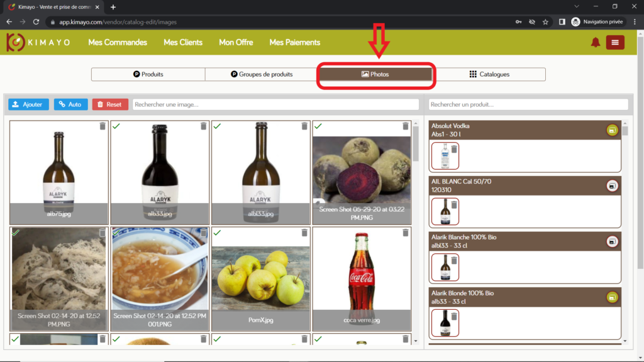This screenshot has height=362, width=644.
Task: Open the saved passwords key icon
Action: (518, 22)
